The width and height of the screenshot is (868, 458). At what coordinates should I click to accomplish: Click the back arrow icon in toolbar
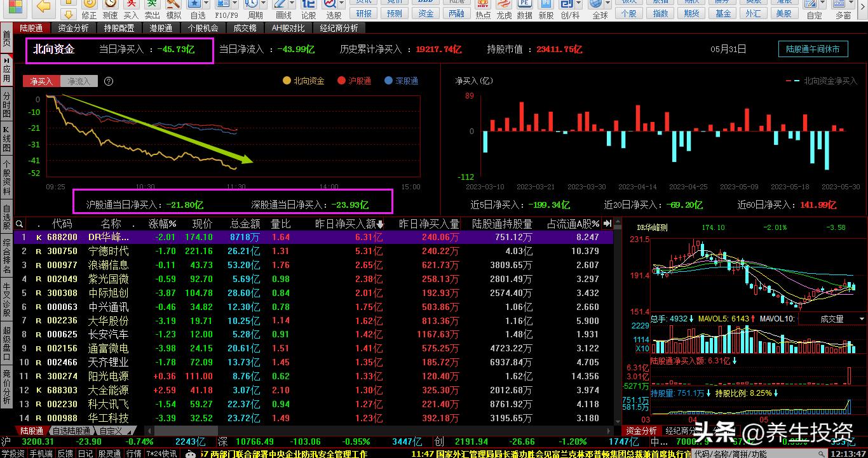click(43, 7)
